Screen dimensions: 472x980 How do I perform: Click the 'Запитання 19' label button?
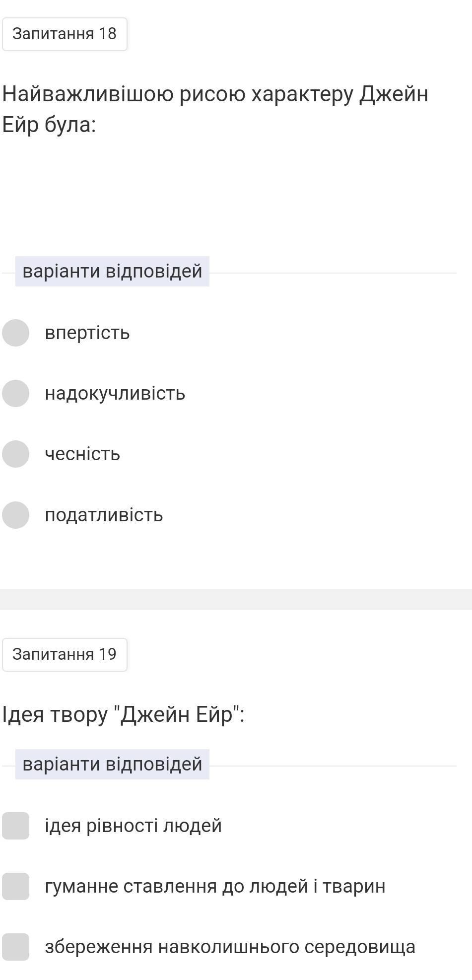[x=65, y=654]
